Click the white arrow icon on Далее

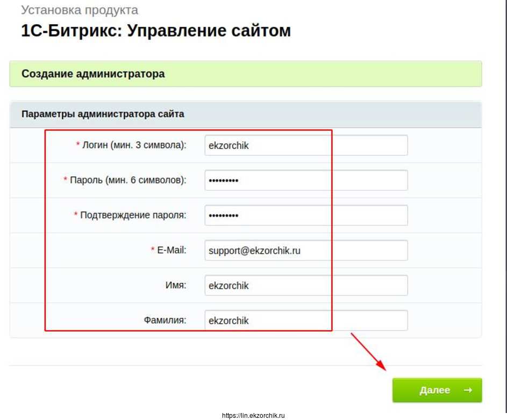[467, 390]
